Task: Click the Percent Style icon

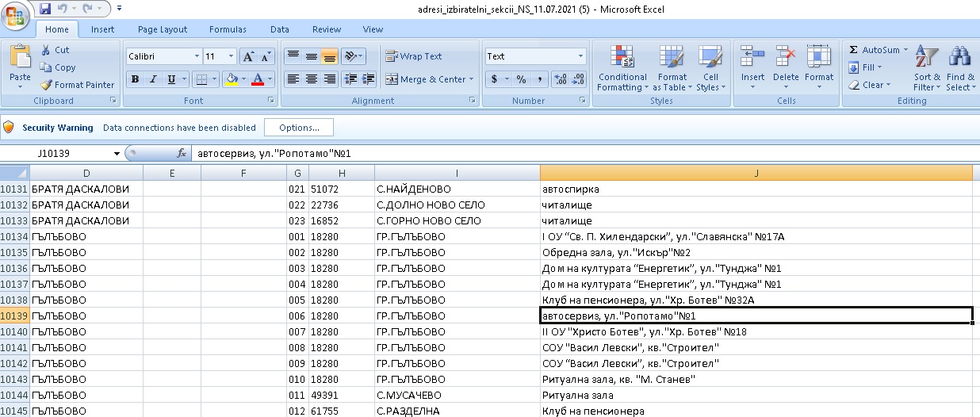Action: point(521,79)
